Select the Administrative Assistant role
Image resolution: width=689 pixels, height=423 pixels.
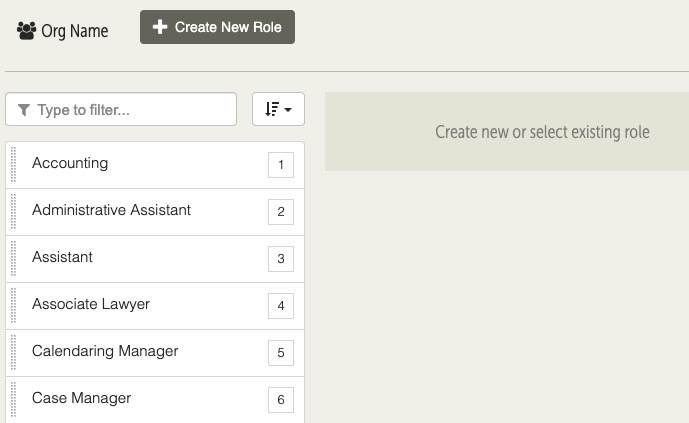[x=155, y=212]
